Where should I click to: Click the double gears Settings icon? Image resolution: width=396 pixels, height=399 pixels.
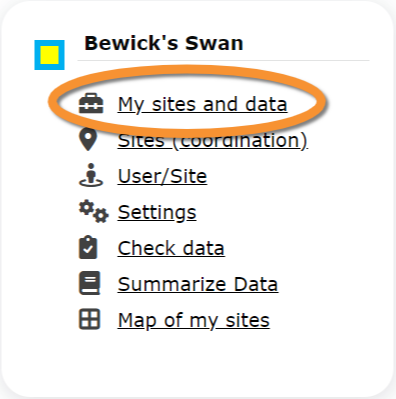(93, 211)
